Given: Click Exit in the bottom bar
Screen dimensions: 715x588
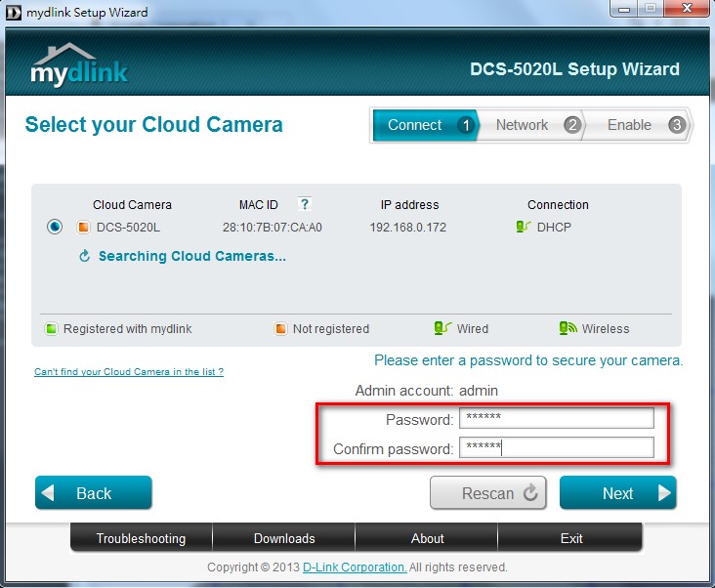Looking at the screenshot, I should [x=570, y=538].
